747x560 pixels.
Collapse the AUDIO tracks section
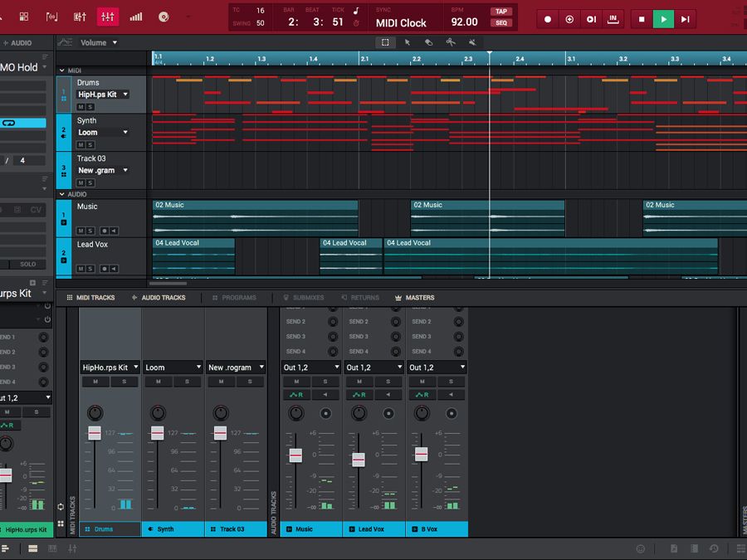click(x=62, y=194)
